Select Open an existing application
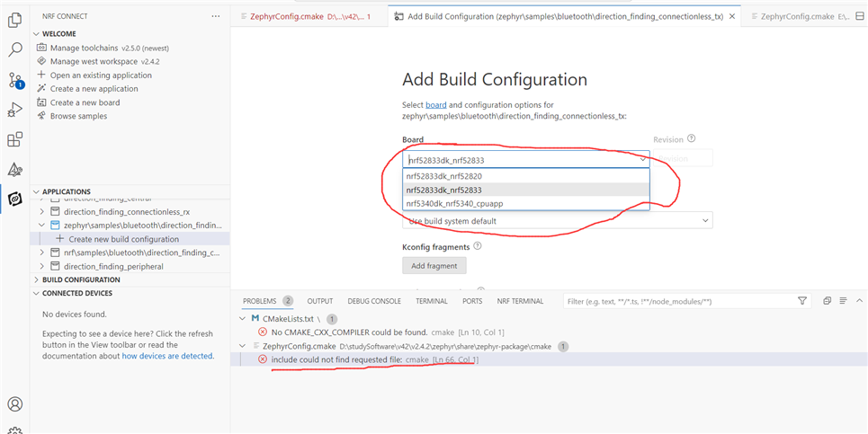 (94, 75)
